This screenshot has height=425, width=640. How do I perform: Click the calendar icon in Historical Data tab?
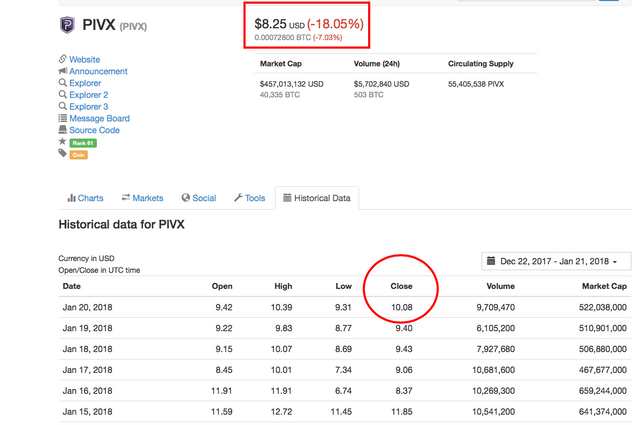click(287, 198)
